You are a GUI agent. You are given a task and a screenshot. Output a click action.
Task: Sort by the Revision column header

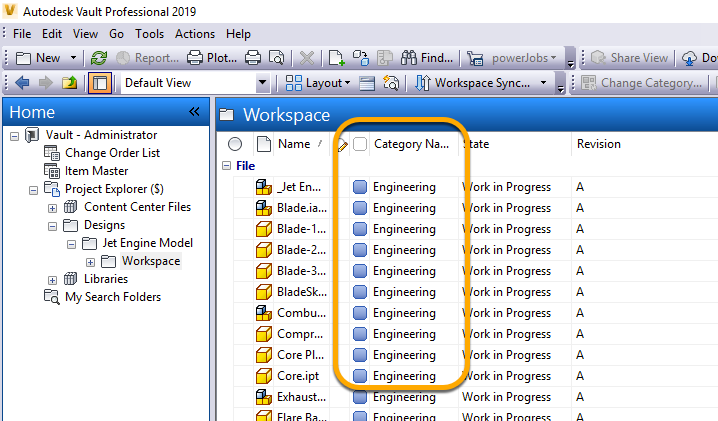coord(599,144)
